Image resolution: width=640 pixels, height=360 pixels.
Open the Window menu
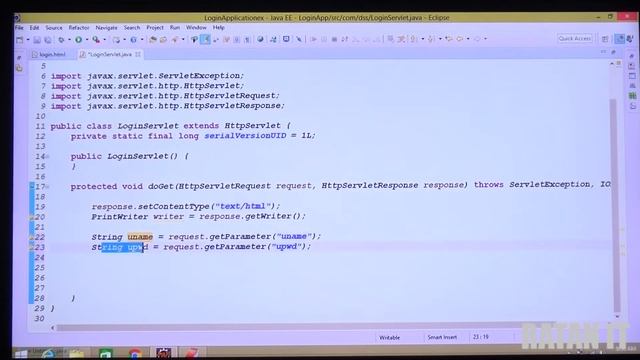click(196, 28)
